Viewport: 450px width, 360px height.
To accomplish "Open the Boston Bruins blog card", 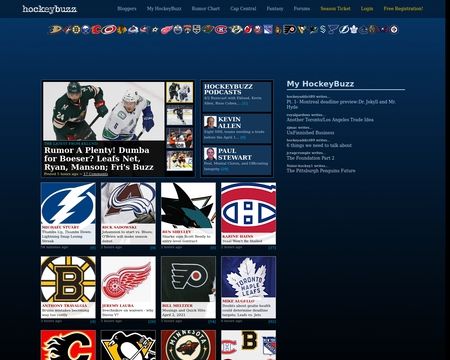I will point(68,287).
